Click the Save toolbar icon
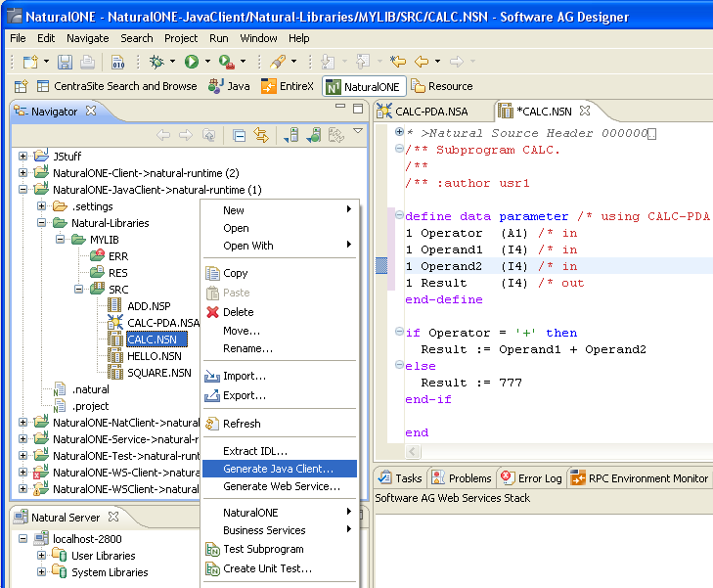The height and width of the screenshot is (588, 713). [x=65, y=62]
